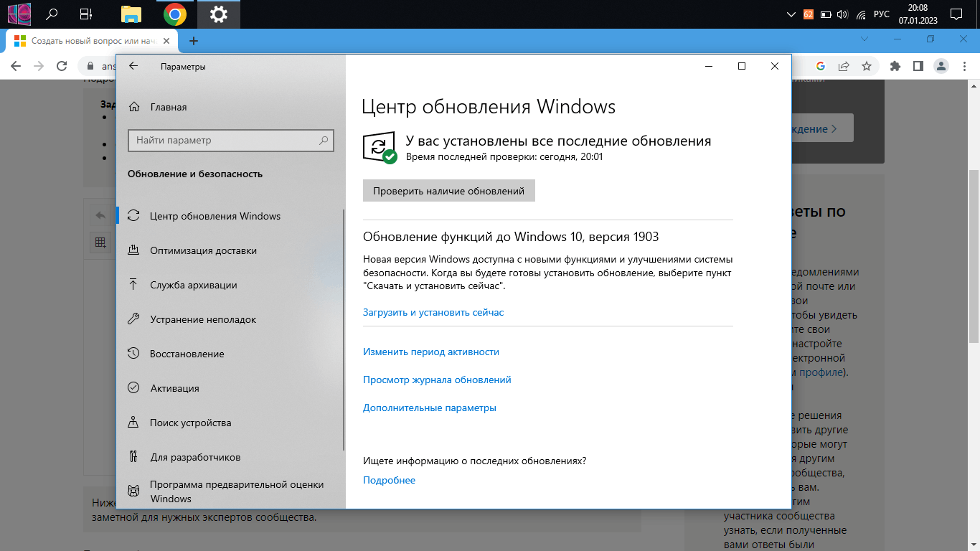Click the table icon in Chrome page editor

(100, 242)
